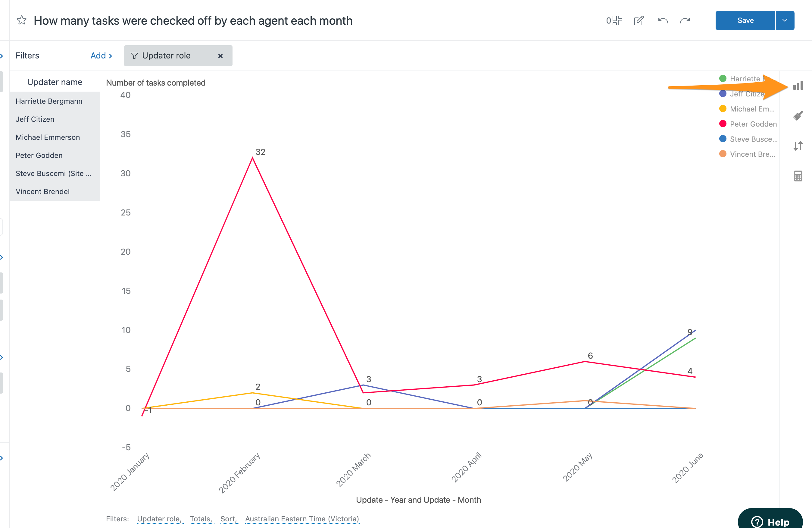Select Vincent Brendel in updater list
Image resolution: width=812 pixels, height=528 pixels.
[x=55, y=191]
